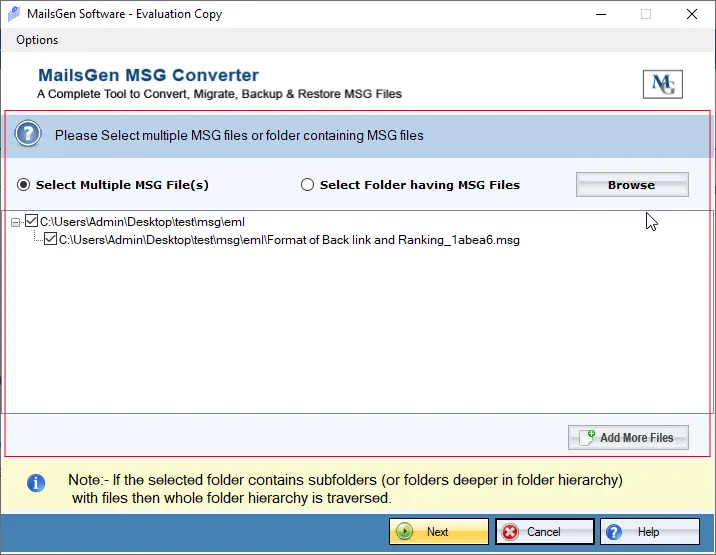Minimize the MailsGen window

pyautogui.click(x=601, y=14)
